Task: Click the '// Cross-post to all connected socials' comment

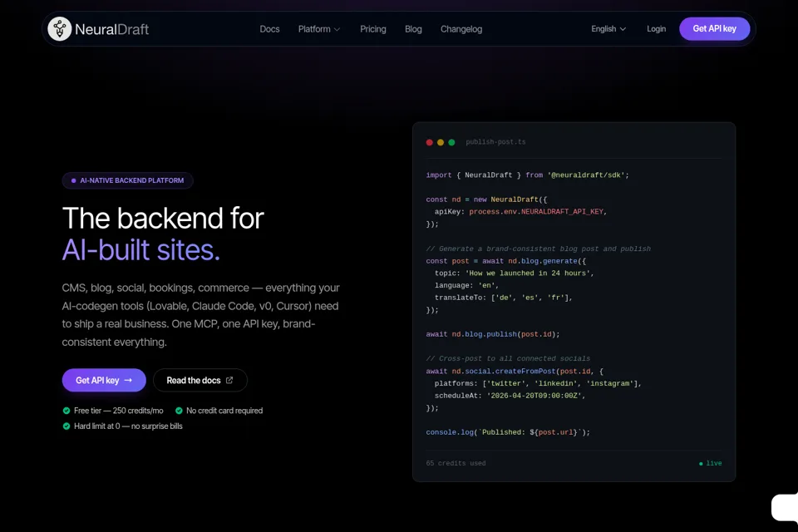Action: 508,359
